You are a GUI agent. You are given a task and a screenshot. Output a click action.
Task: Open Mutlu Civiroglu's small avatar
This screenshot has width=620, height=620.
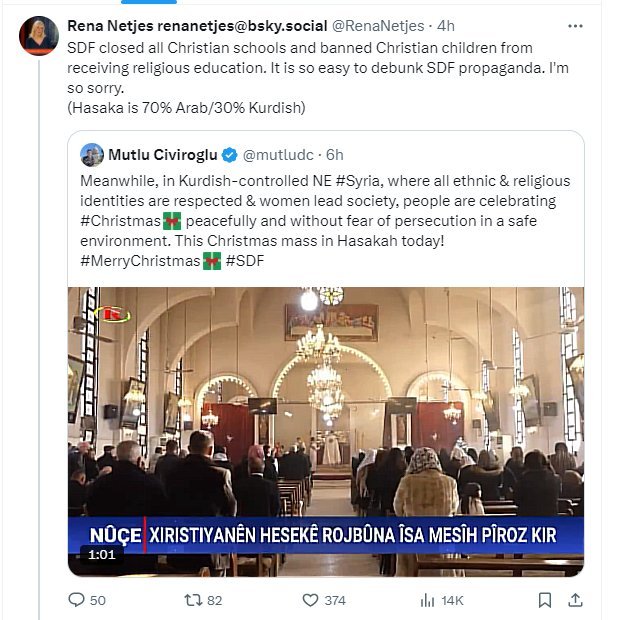click(92, 155)
